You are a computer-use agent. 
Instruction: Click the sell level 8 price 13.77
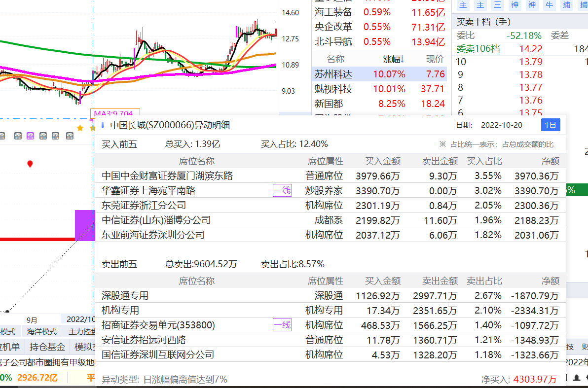(531, 87)
